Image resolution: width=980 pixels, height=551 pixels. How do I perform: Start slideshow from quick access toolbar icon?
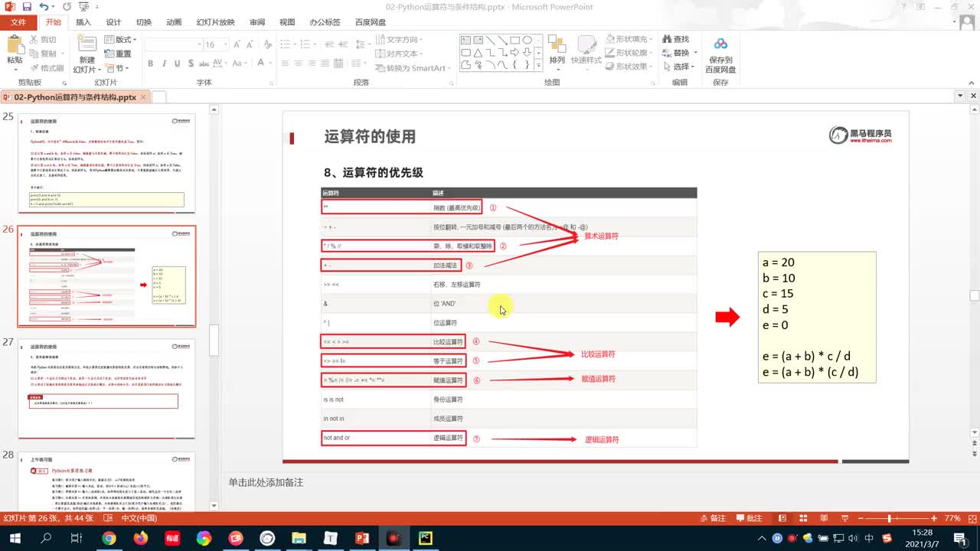pos(83,7)
